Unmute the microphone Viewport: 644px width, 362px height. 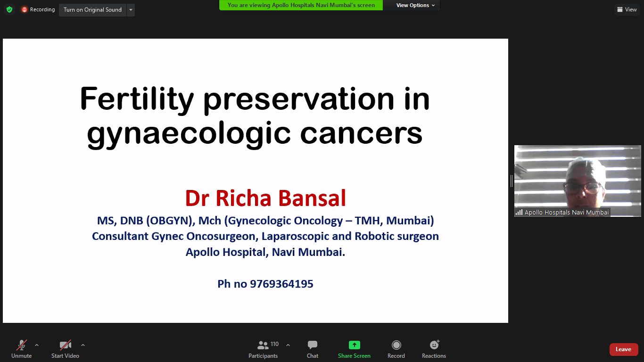[x=21, y=349]
